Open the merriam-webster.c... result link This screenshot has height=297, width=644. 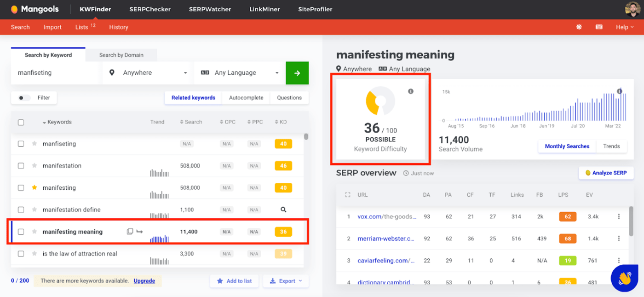(386, 239)
